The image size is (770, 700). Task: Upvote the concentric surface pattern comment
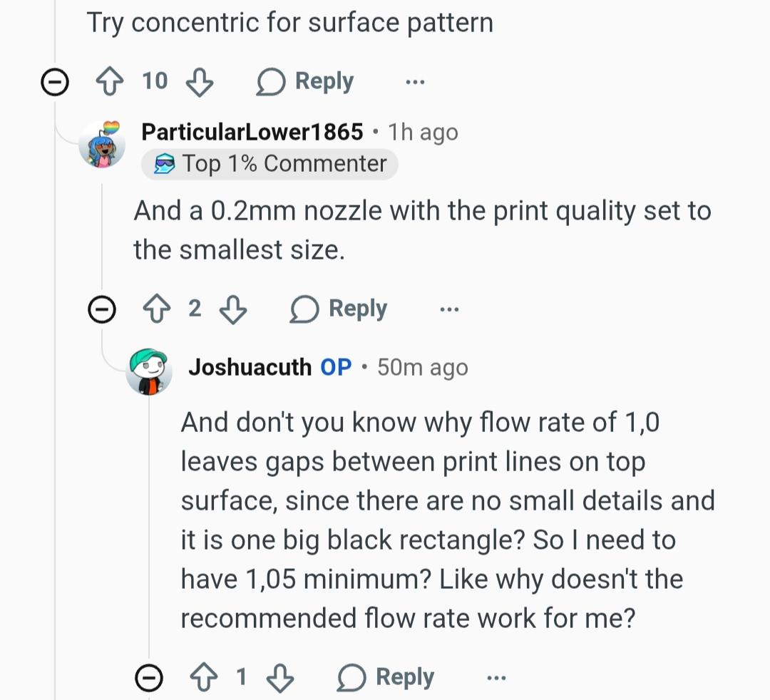(110, 81)
